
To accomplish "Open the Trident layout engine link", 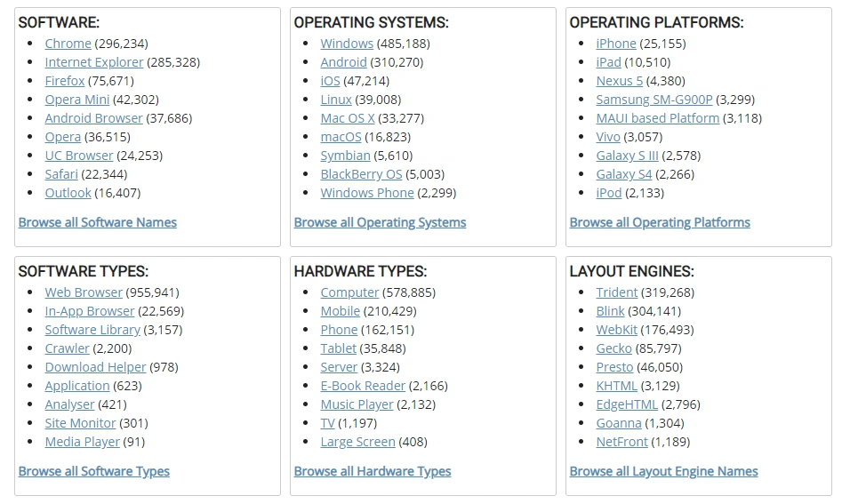I will click(616, 292).
